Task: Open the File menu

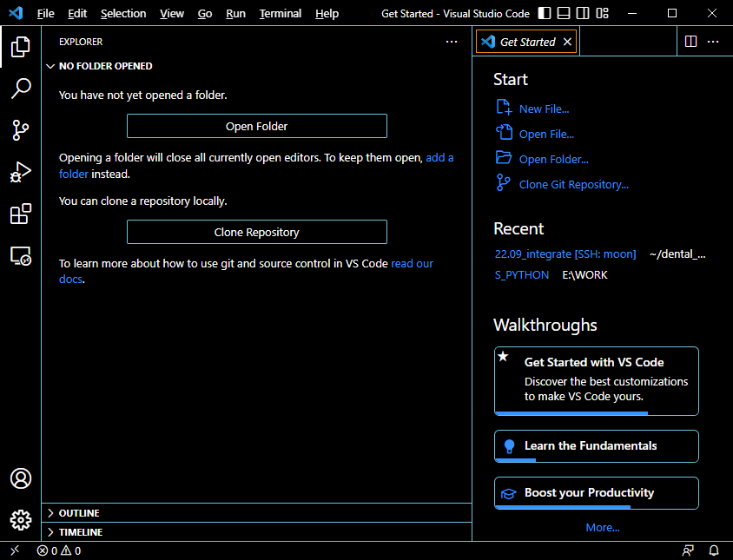Action: [46, 14]
